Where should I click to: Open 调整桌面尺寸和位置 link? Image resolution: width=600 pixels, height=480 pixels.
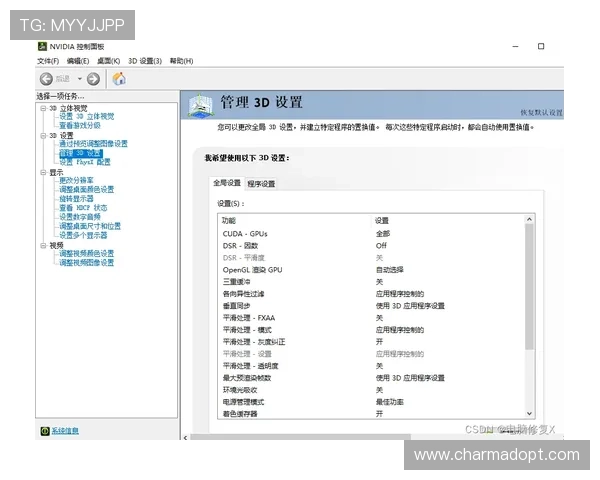click(90, 226)
